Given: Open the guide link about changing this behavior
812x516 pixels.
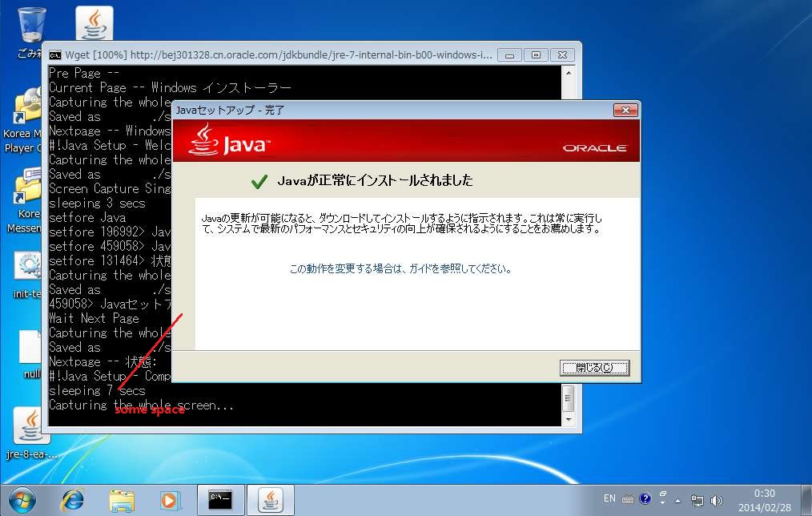Looking at the screenshot, I should (x=400, y=268).
